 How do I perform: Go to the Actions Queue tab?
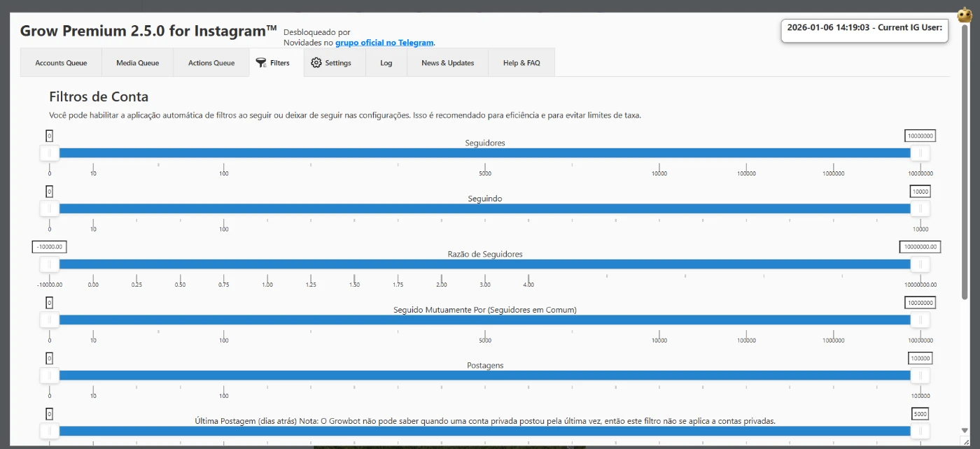(211, 63)
